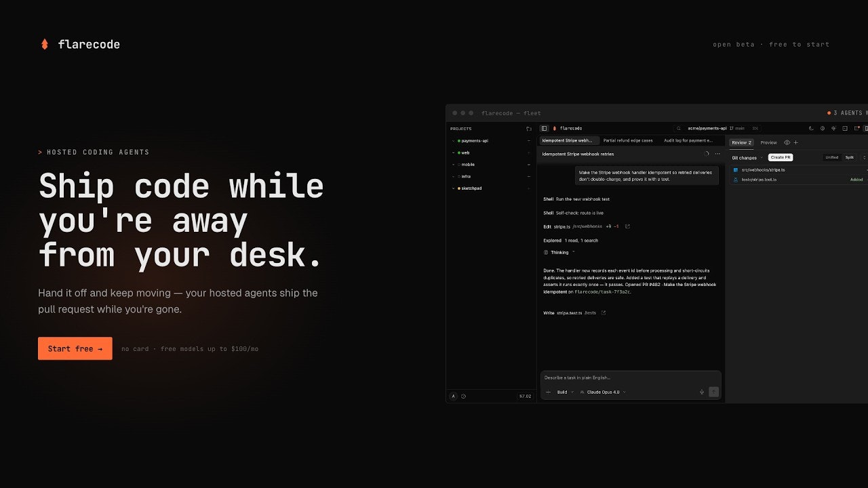Click the flarecode brand name in the header
868x488 pixels.
coord(89,44)
